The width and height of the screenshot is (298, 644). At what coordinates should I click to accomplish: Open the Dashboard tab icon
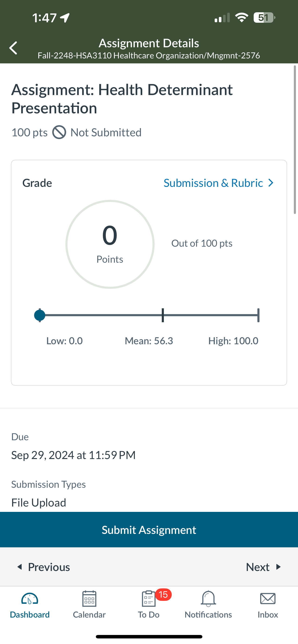29,599
